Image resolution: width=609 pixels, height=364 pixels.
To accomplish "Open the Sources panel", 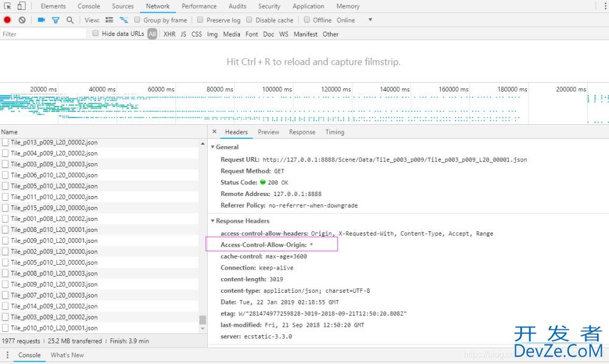I will click(x=123, y=6).
